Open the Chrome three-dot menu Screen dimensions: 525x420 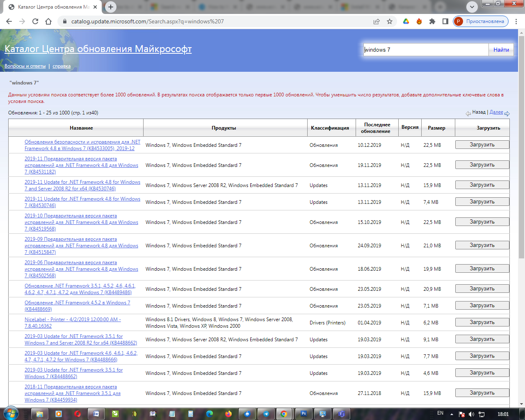(516, 21)
